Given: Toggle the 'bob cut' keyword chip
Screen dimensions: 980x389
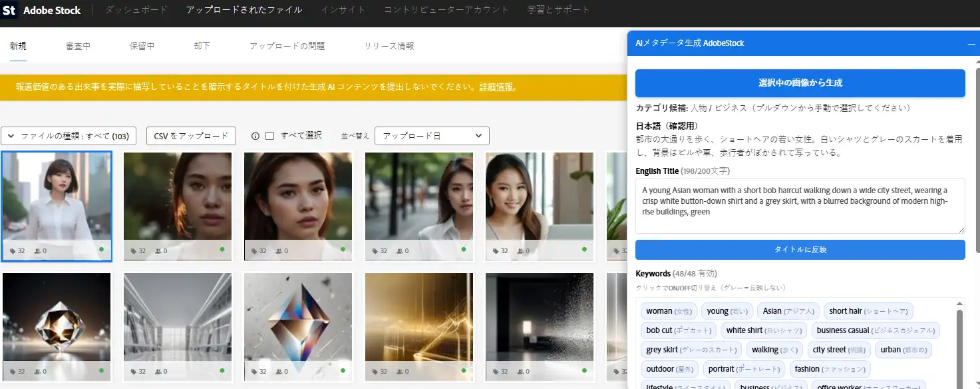Looking at the screenshot, I should click(679, 330).
